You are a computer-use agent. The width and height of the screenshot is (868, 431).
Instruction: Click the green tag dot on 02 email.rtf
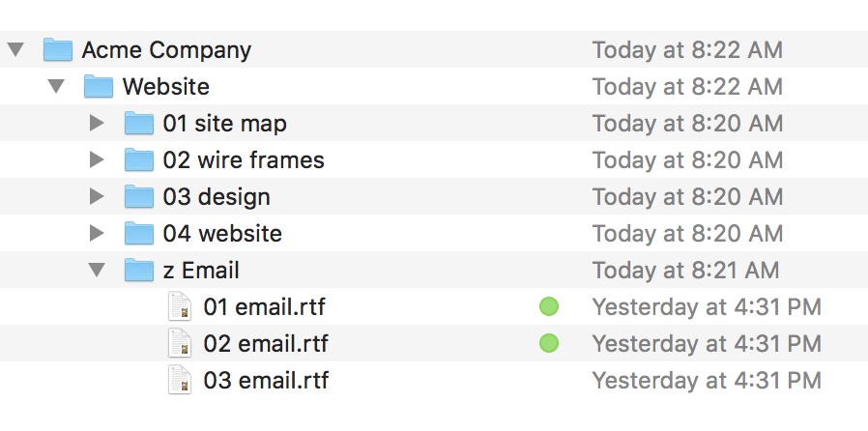click(549, 343)
